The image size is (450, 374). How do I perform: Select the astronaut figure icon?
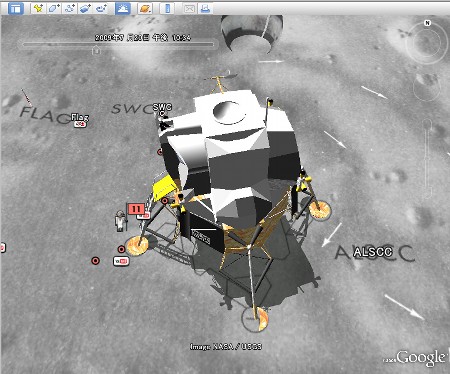tap(120, 221)
